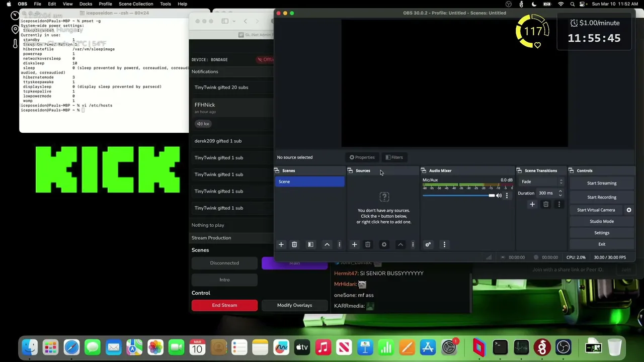This screenshot has height=362, width=644.
Task: Open the Profile menu
Action: coord(105,4)
